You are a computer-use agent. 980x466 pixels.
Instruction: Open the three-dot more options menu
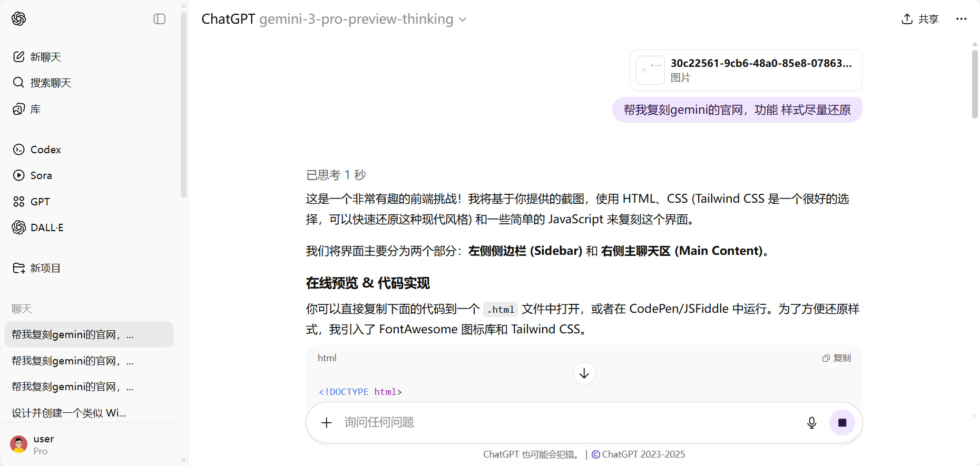(961, 19)
